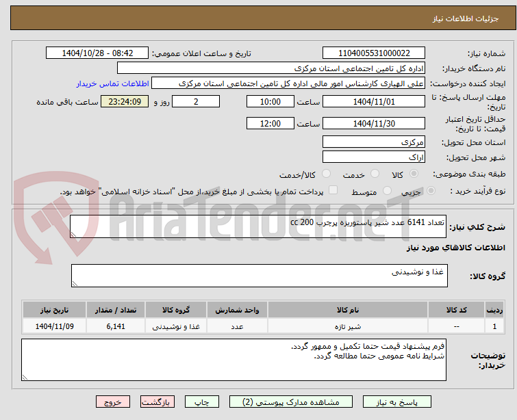Screen dimensions: 517x420
Task: Click the شرح کلی نیاز description textarea
Action: (258, 226)
